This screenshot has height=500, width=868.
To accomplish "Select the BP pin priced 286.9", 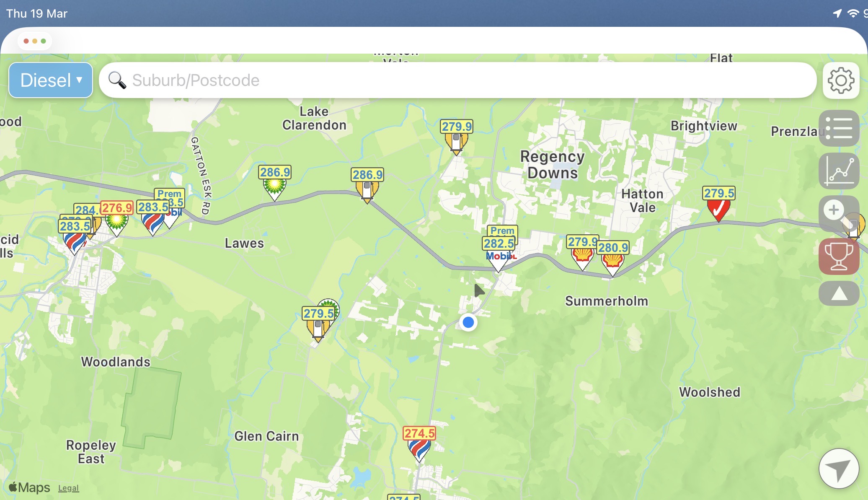I will click(x=275, y=183).
